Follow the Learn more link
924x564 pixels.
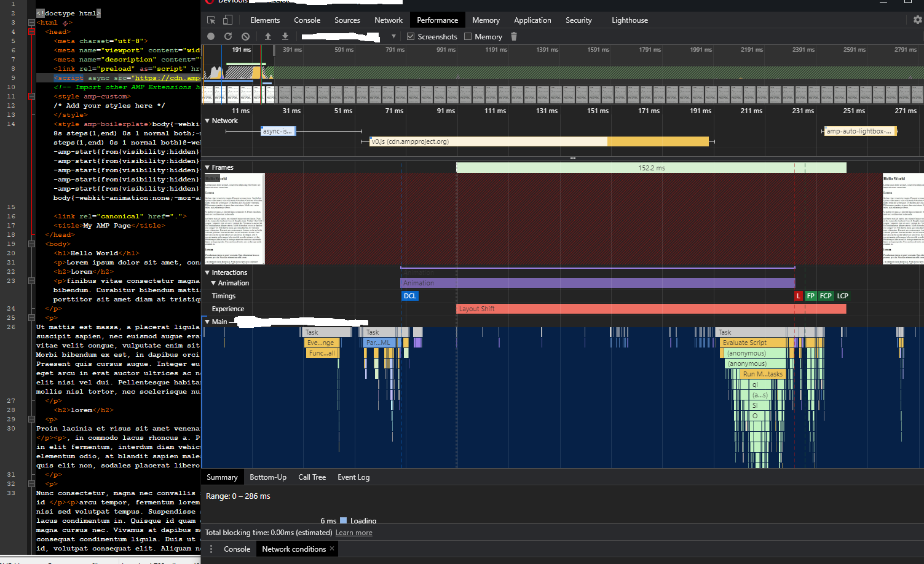pos(353,533)
